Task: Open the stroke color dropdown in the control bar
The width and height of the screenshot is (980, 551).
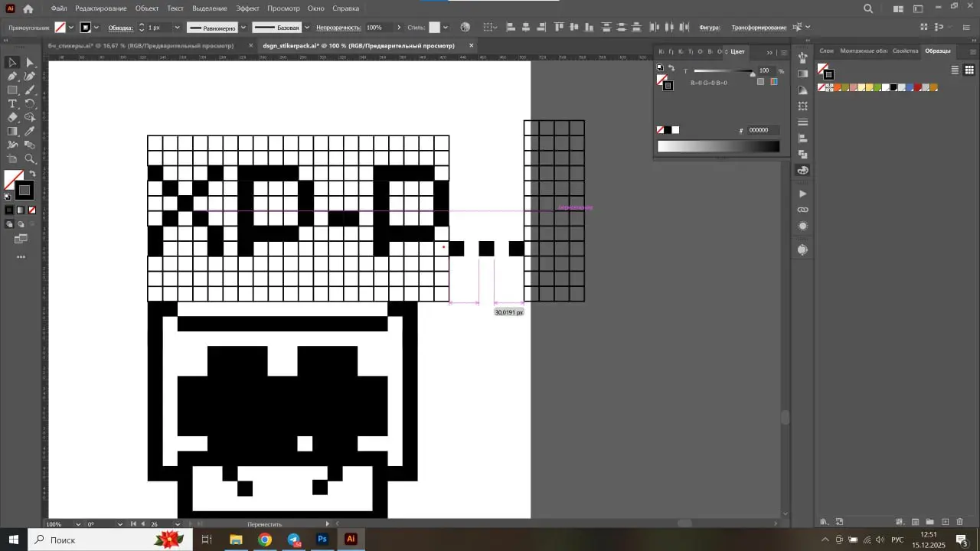Action: [x=96, y=28]
